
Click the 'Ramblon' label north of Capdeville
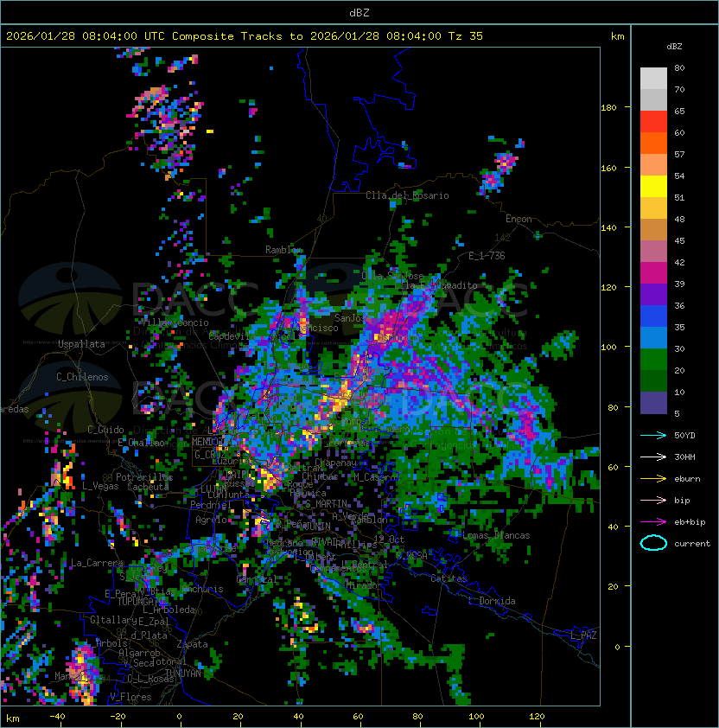[283, 250]
